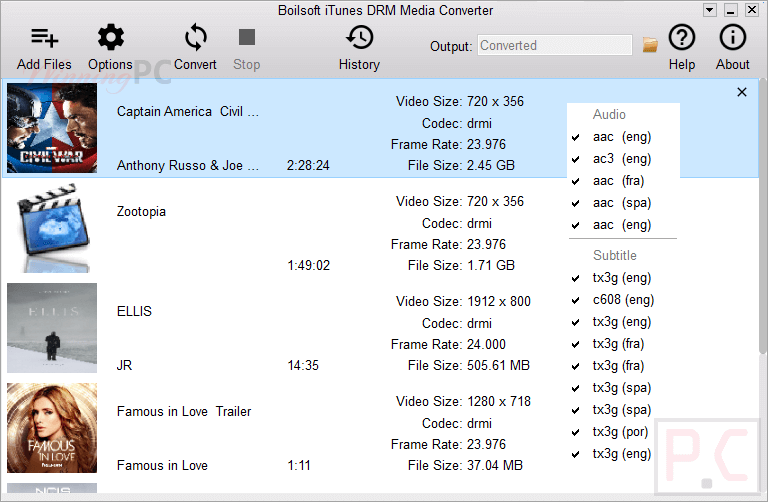Click the 14:35 duration
The image size is (768, 502).
click(x=303, y=365)
